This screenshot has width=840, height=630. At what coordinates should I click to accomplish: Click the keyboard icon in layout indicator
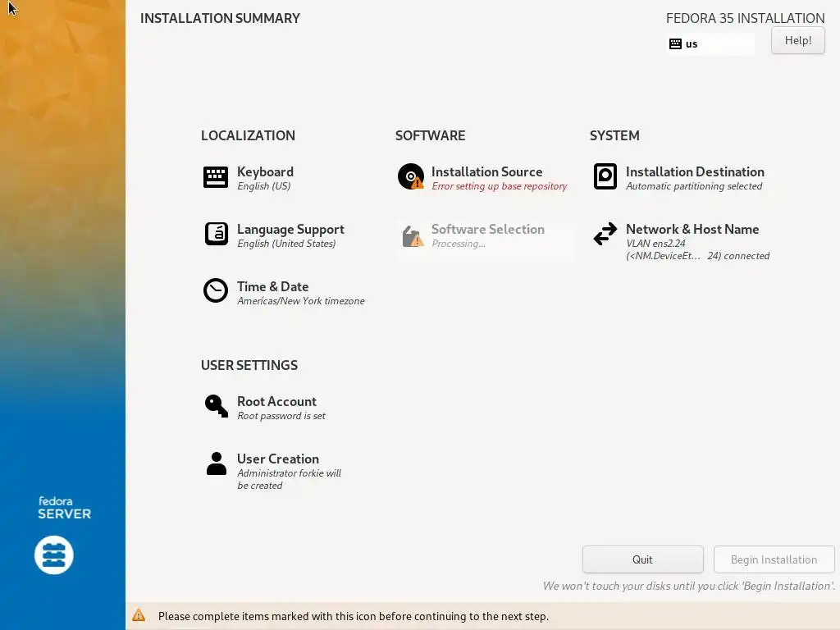[675, 44]
